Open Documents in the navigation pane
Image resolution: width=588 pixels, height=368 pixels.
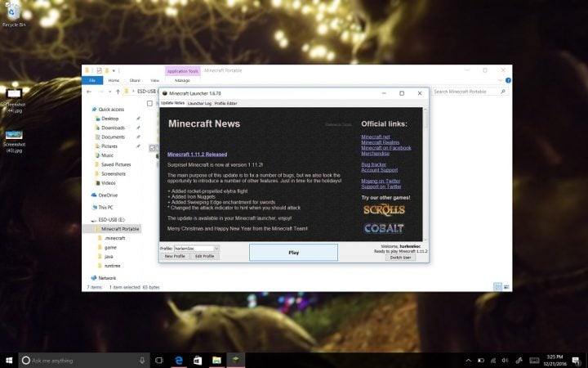(113, 137)
